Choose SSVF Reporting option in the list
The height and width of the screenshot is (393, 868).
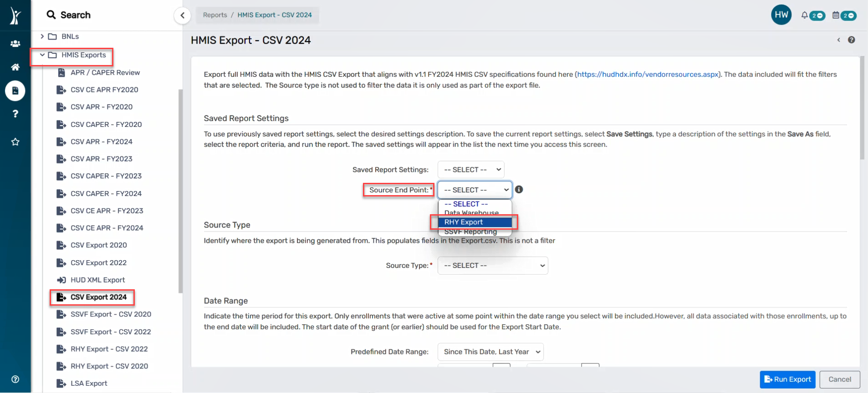coord(470,232)
